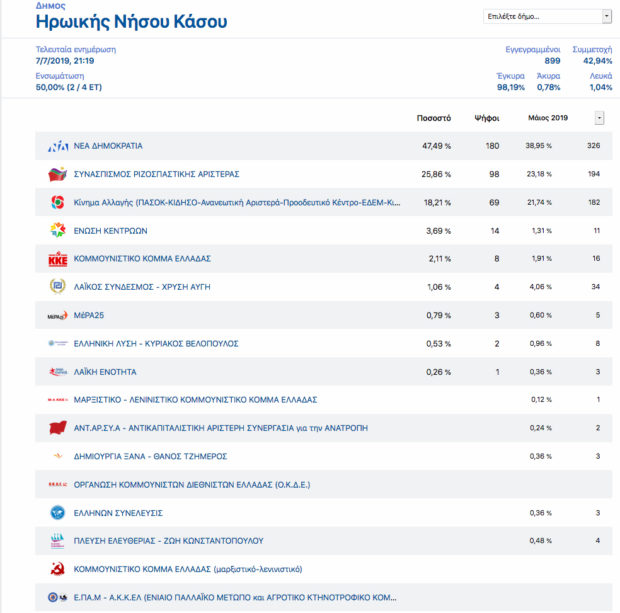Click the Άκυρα value 0,78%
This screenshot has width=620, height=613.
tap(548, 87)
